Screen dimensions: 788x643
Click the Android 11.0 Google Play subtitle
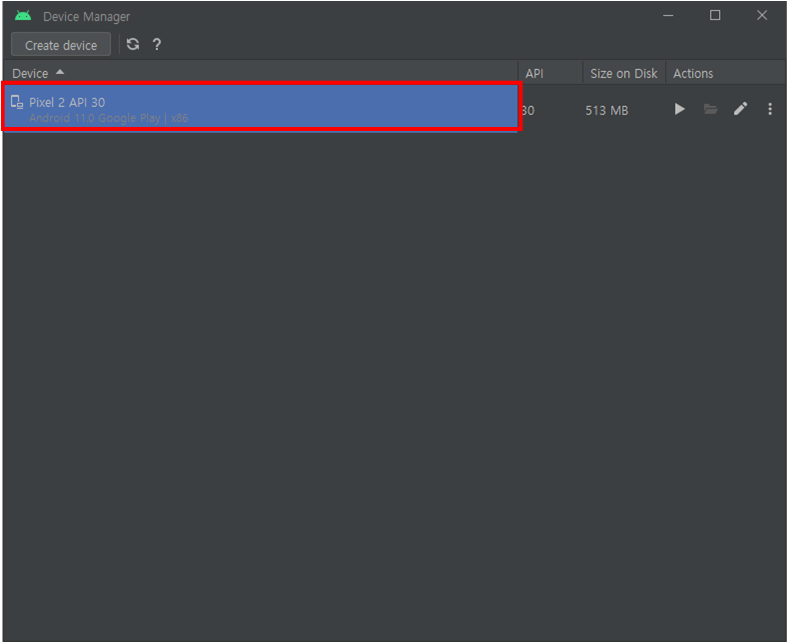pyautogui.click(x=109, y=118)
